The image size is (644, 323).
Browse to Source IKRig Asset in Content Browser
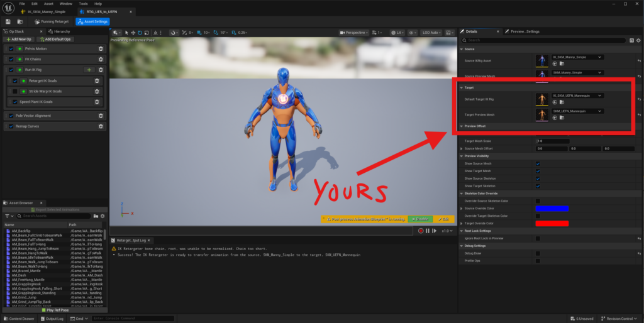point(562,64)
